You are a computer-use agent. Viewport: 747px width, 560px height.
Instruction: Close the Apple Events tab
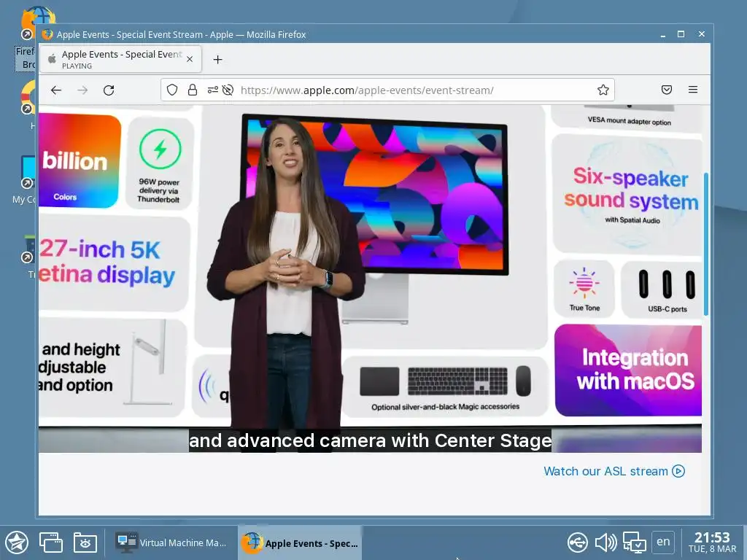[x=190, y=59]
